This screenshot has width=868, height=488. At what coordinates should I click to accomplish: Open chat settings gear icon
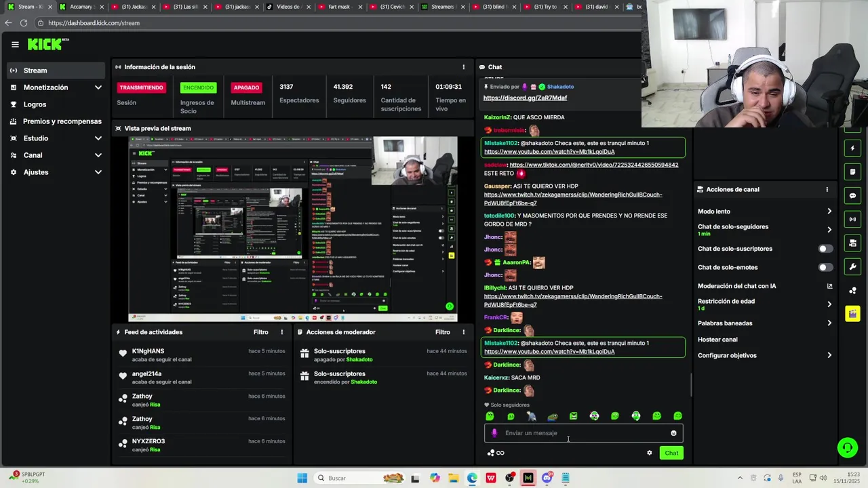click(x=650, y=453)
